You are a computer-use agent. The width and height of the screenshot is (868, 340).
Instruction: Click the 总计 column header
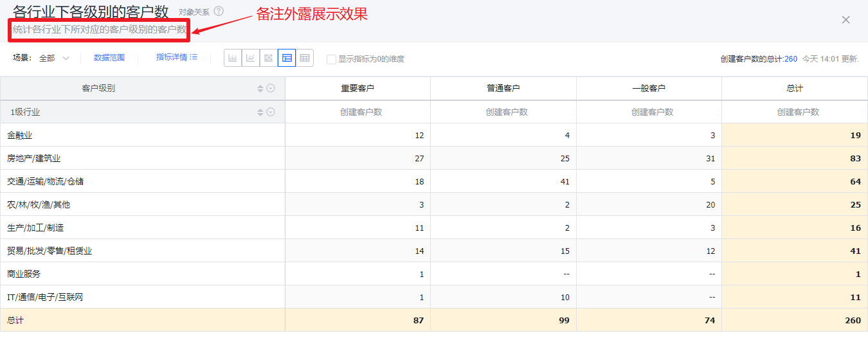pyautogui.click(x=795, y=89)
